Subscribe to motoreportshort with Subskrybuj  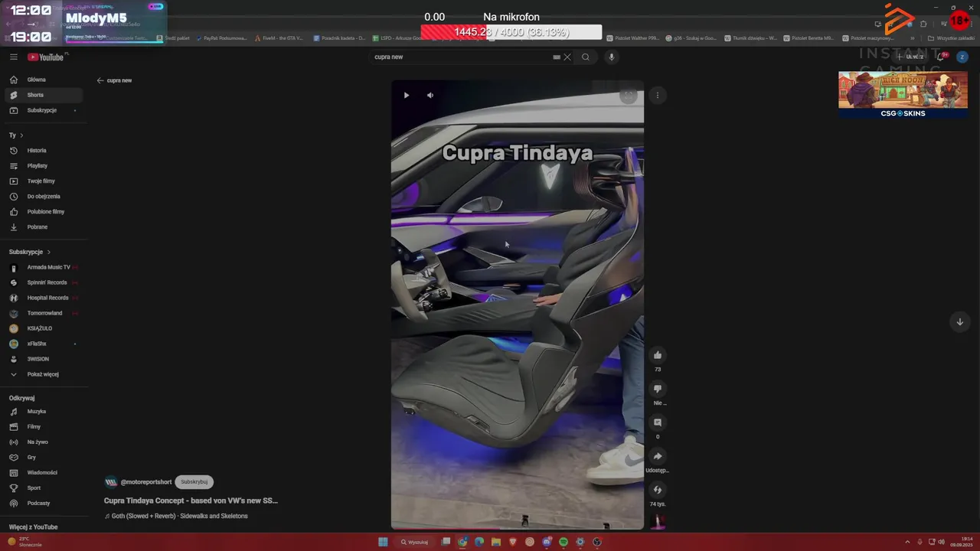coord(194,482)
